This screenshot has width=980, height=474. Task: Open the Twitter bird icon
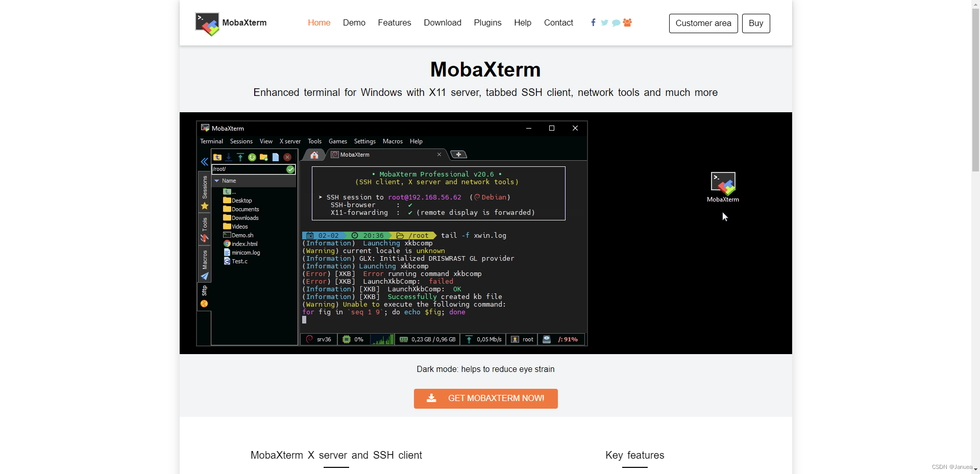tap(604, 22)
